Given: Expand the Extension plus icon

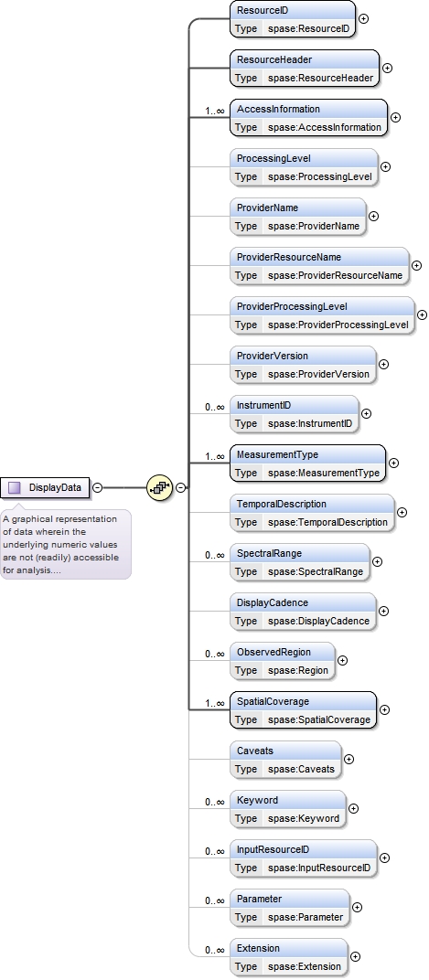Looking at the screenshot, I should [x=355, y=957].
